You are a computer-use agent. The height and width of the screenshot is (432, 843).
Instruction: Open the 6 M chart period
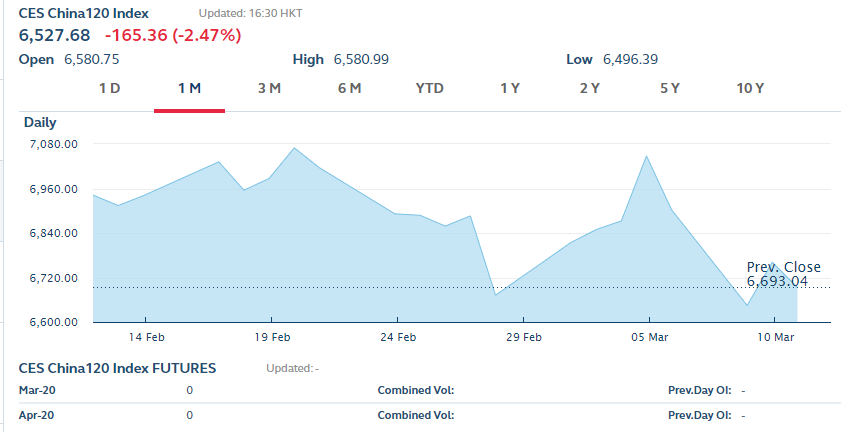[349, 88]
